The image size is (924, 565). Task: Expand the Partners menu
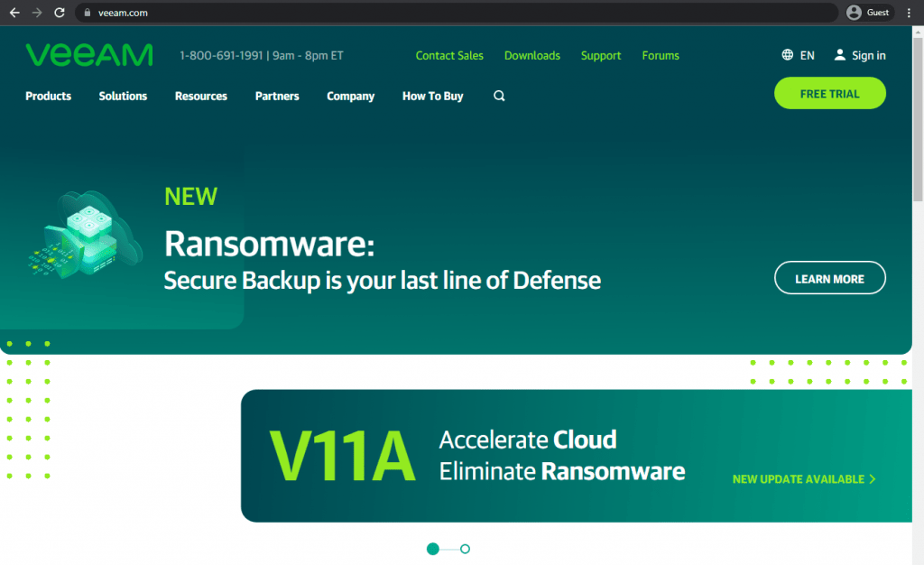(x=277, y=96)
